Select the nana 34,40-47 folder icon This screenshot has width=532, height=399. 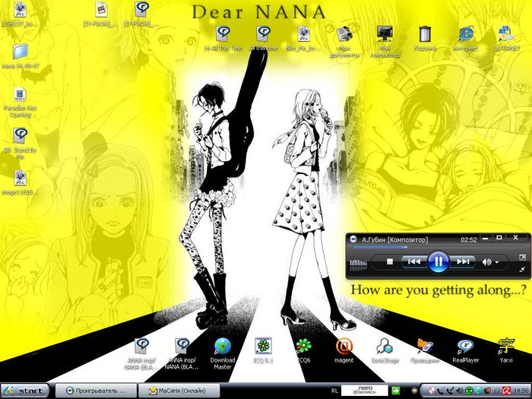(21, 56)
